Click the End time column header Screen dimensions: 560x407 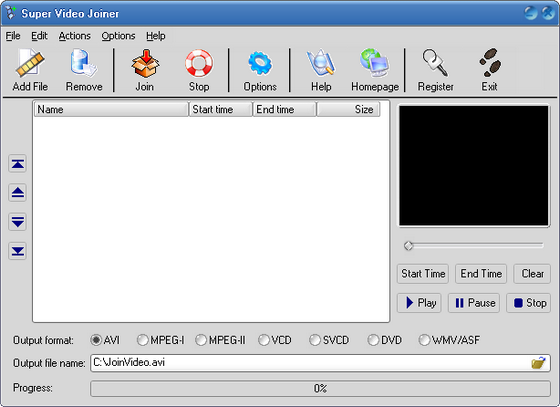pyautogui.click(x=284, y=109)
